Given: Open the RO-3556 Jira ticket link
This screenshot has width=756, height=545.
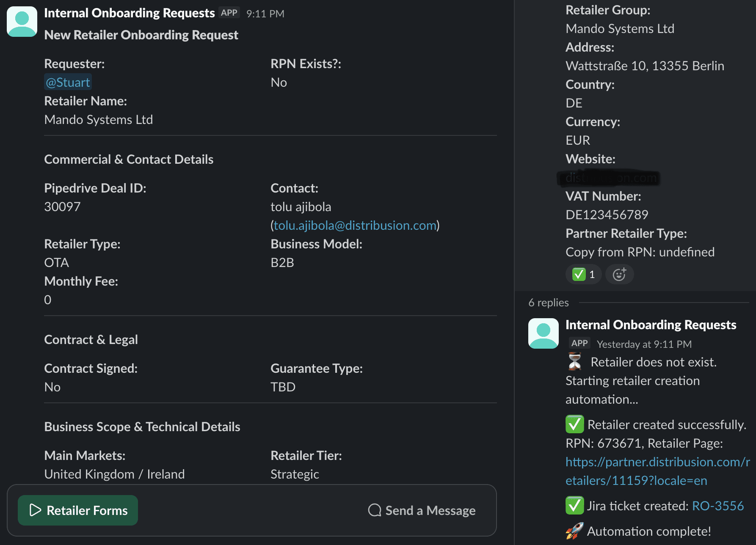Looking at the screenshot, I should tap(718, 506).
